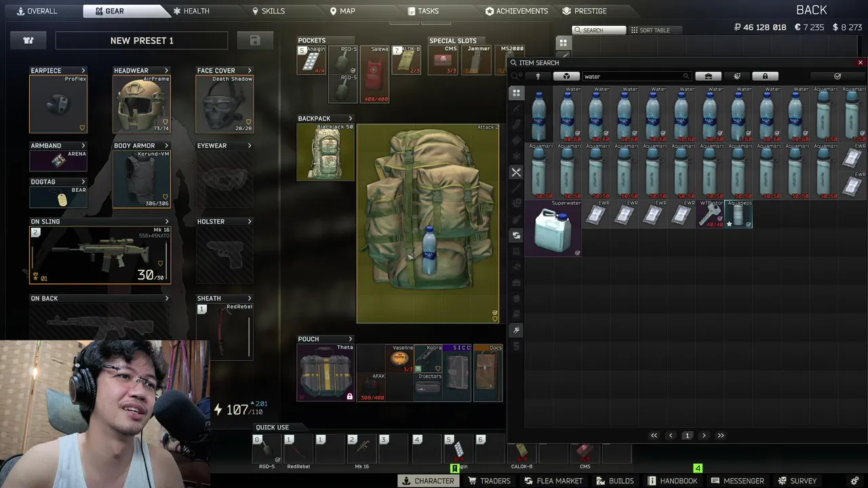
Task: Toggle the checkmark filter in Item Search
Action: pos(837,77)
